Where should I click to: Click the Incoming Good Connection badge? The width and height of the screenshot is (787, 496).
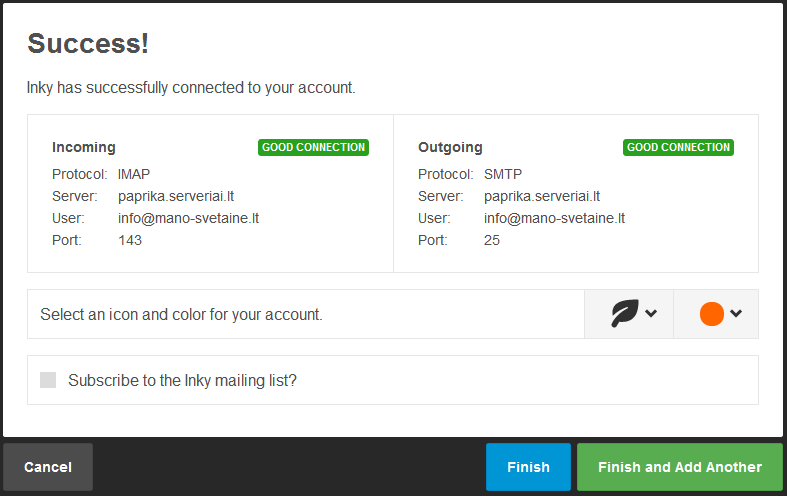313,147
